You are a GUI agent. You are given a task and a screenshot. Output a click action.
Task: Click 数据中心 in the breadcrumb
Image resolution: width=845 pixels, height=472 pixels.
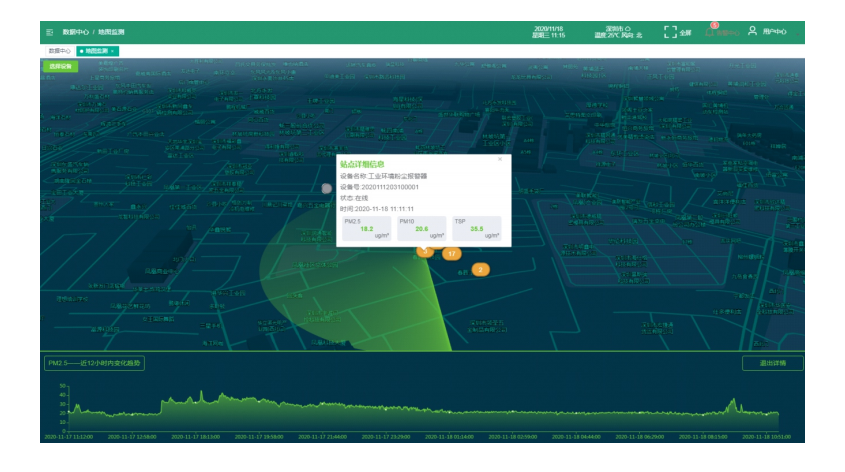[75, 33]
